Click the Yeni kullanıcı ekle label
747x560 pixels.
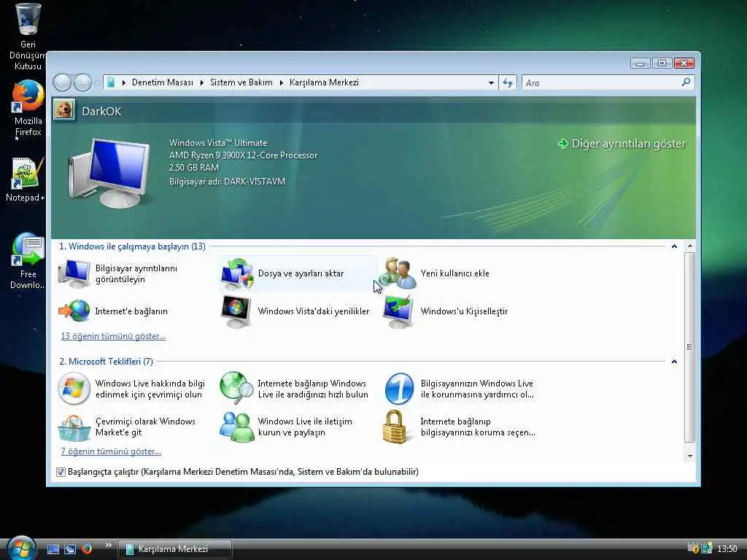pyautogui.click(x=454, y=273)
